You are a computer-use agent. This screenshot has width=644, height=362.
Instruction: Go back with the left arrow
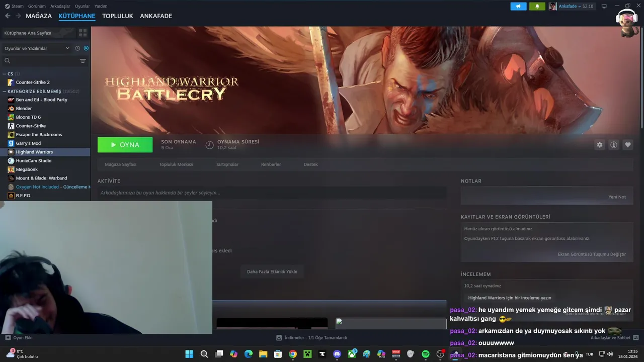click(x=8, y=16)
